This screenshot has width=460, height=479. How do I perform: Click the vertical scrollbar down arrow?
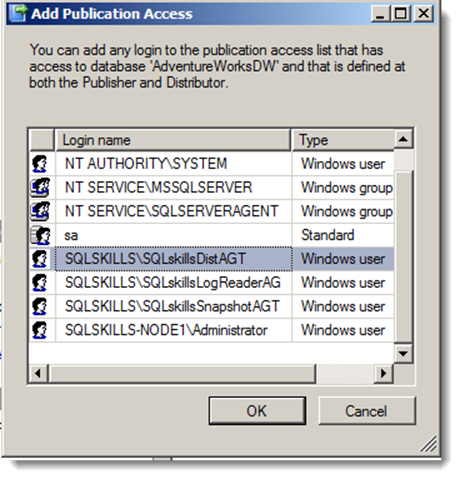point(404,353)
